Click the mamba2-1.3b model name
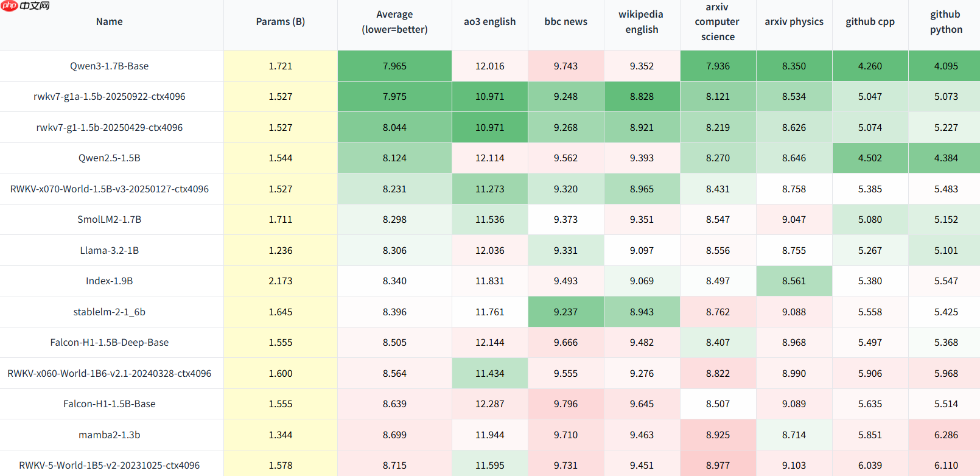Image resolution: width=980 pixels, height=476 pixels. tap(110, 435)
